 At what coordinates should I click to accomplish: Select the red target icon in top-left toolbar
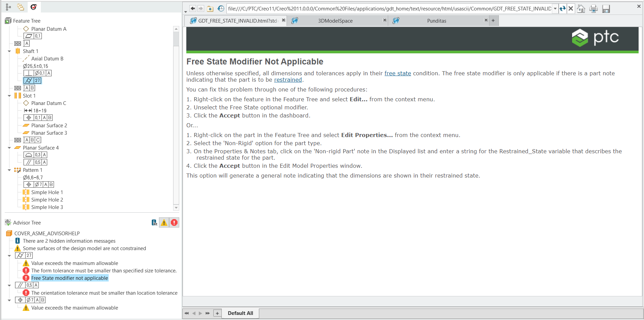33,7
